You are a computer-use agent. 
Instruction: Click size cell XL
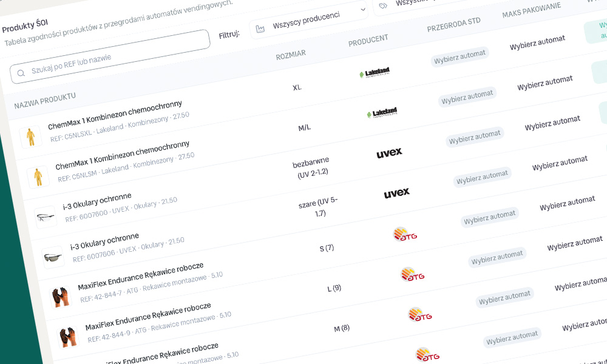pyautogui.click(x=297, y=87)
